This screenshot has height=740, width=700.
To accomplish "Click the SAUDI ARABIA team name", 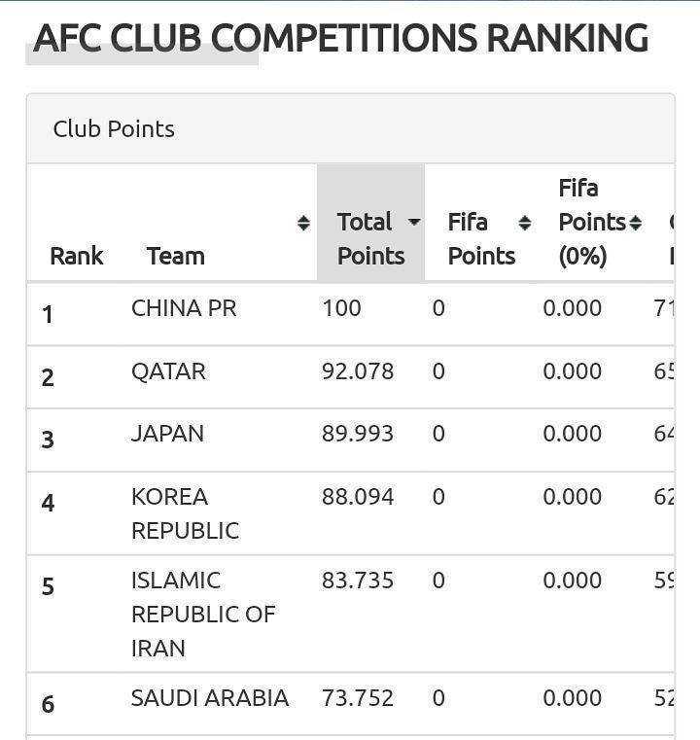I will [210, 698].
